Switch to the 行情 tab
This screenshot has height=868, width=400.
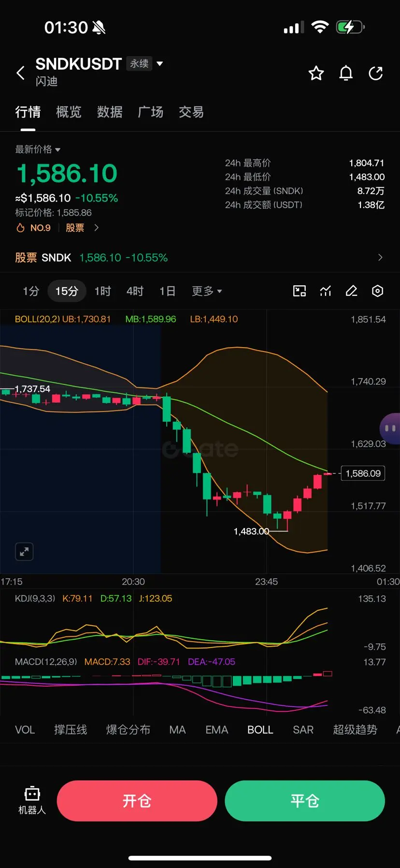pos(28,112)
